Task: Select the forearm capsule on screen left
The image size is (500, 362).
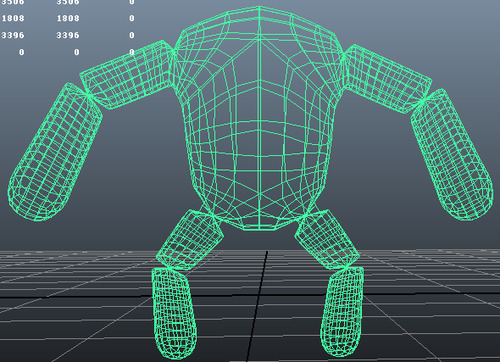Action: 55,152
